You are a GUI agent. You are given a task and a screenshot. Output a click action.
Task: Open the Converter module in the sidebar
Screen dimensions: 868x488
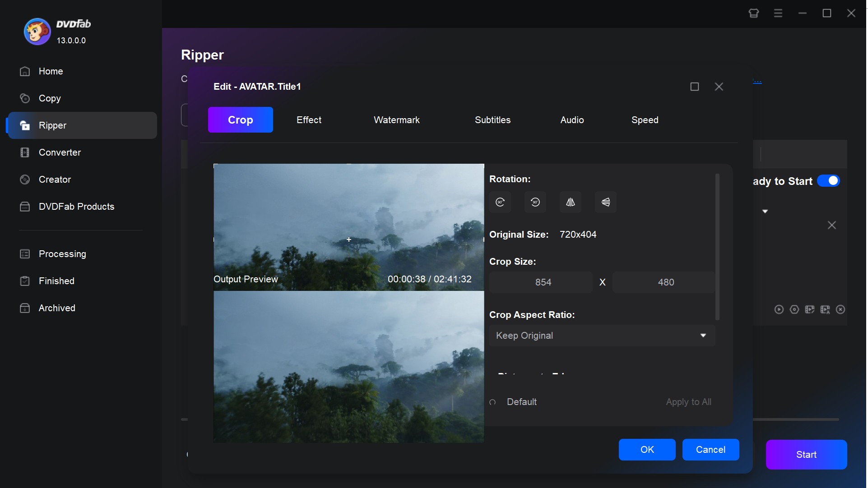(x=60, y=152)
